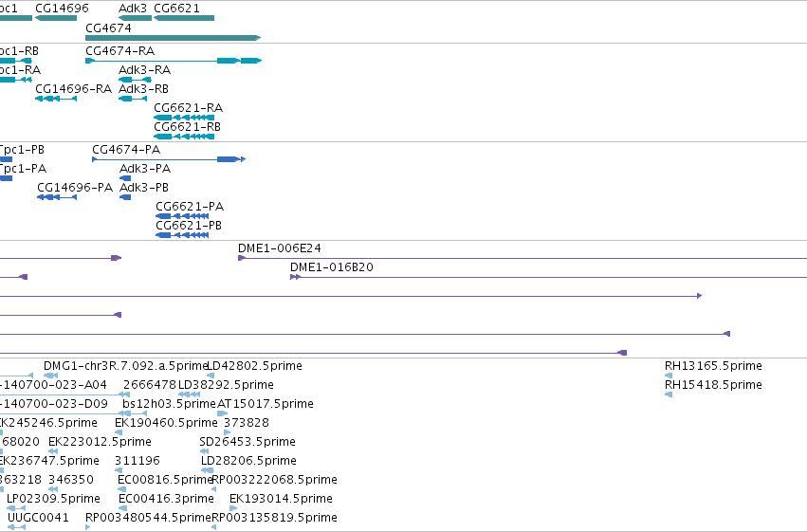The image size is (807, 532).
Task: Select the Adk3-RA transcript label
Action: pos(145,70)
